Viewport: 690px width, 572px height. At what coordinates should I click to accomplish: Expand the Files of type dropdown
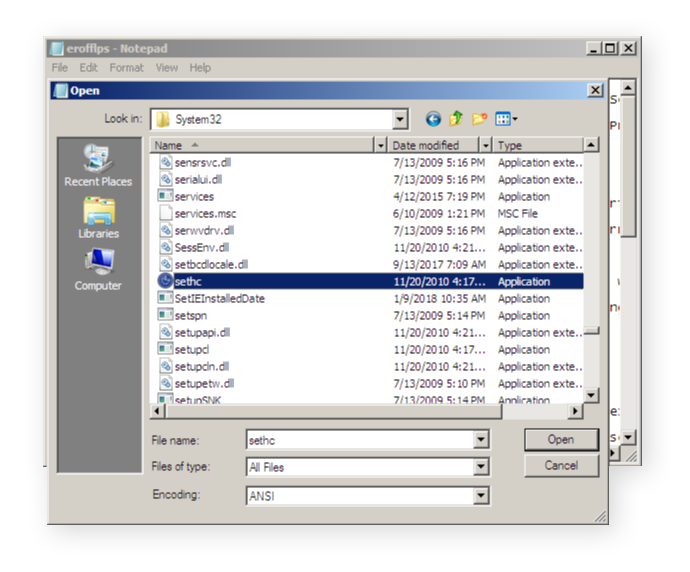pyautogui.click(x=481, y=467)
